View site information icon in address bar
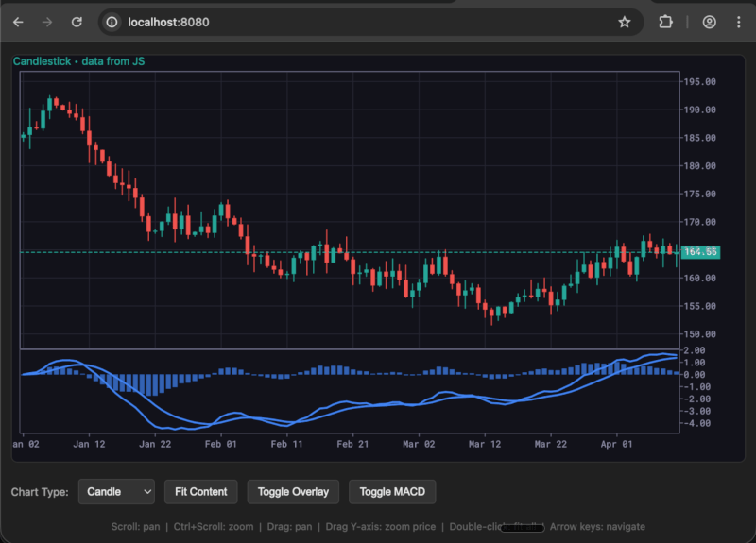Image resolution: width=756 pixels, height=543 pixels. (x=112, y=22)
